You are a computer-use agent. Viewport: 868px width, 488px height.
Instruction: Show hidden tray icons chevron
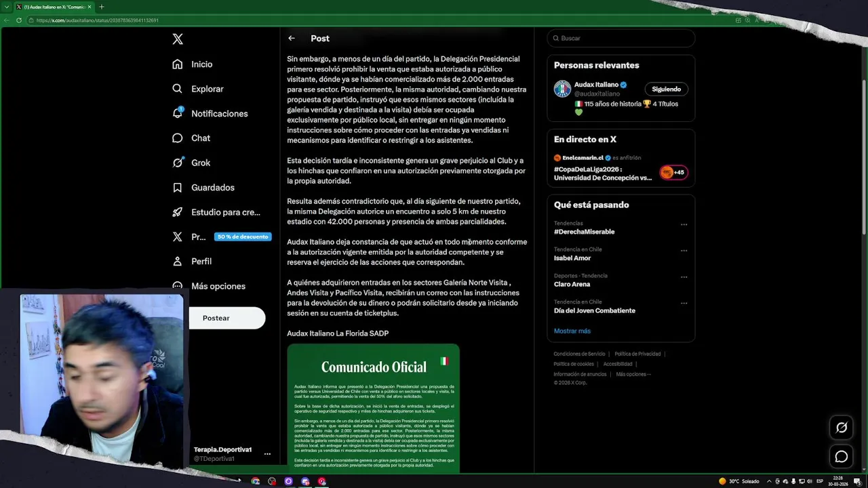(x=769, y=481)
